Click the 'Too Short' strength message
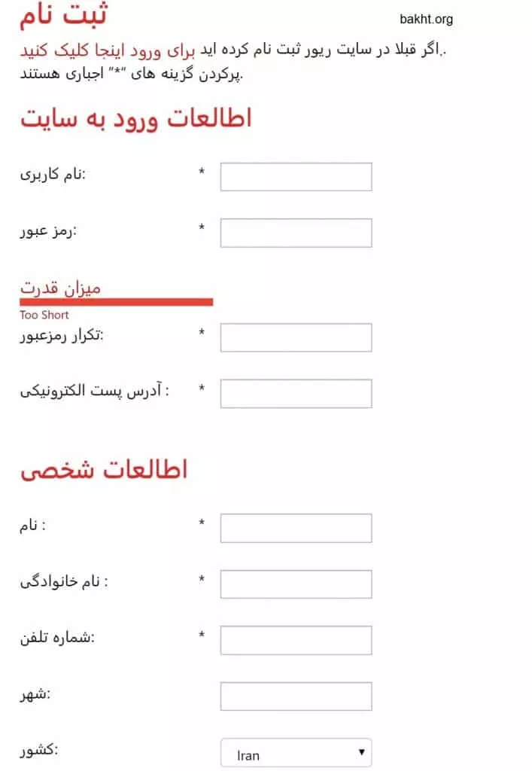532x771 pixels. point(44,315)
